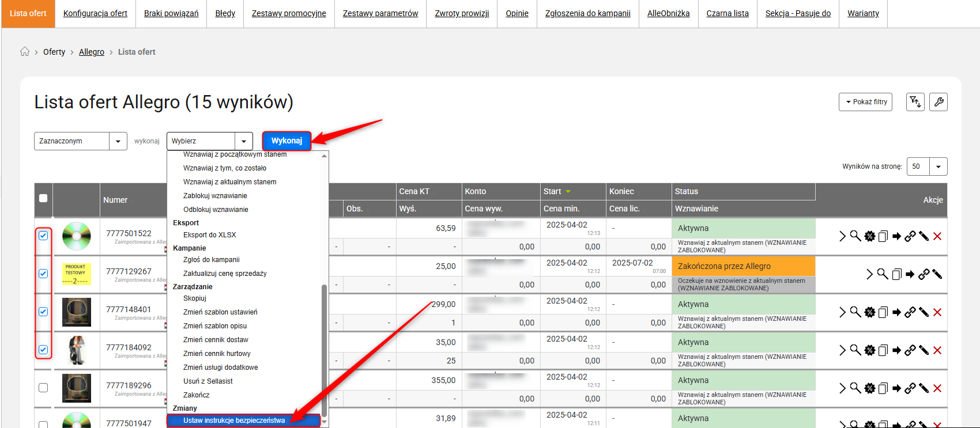Click the blue Wykonaj button
This screenshot has width=980, height=428.
click(x=287, y=141)
